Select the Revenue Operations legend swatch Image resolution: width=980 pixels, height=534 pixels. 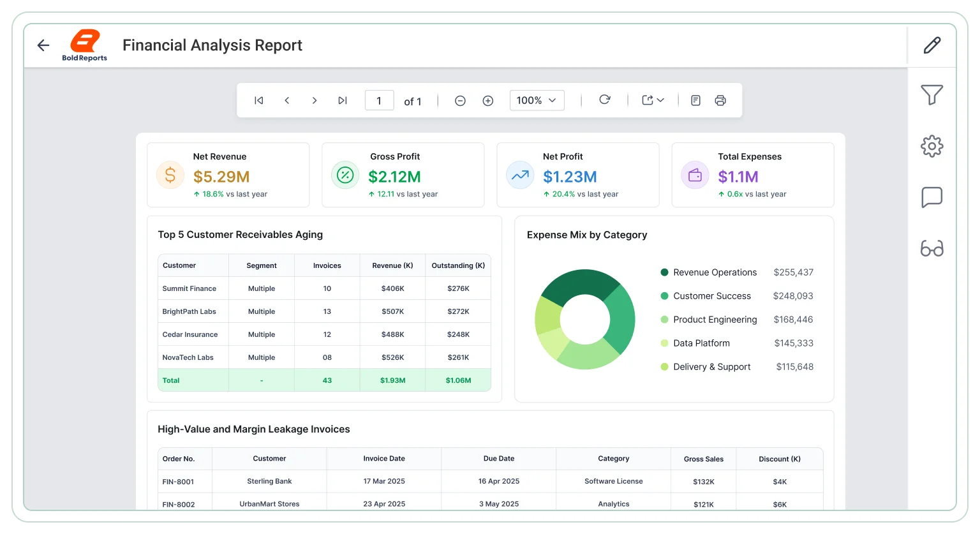pos(664,272)
